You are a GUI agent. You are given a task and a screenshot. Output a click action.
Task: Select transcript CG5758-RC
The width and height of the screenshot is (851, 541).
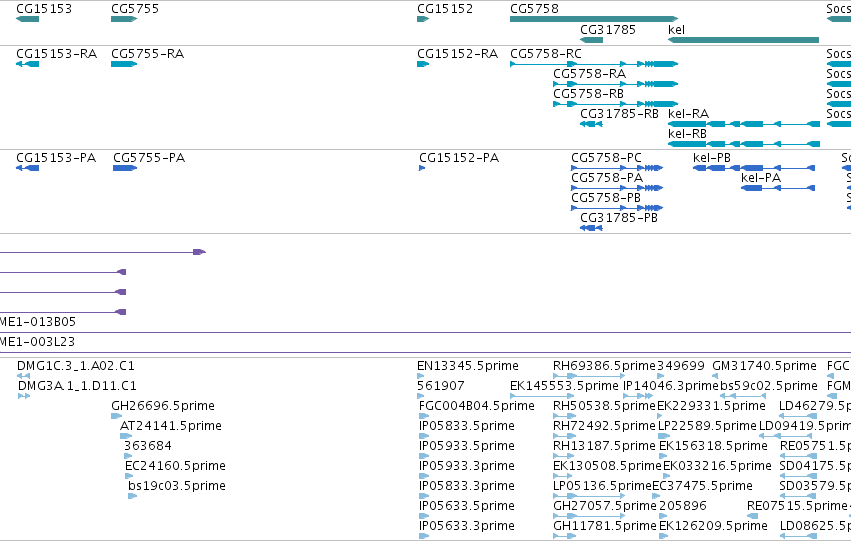594,64
